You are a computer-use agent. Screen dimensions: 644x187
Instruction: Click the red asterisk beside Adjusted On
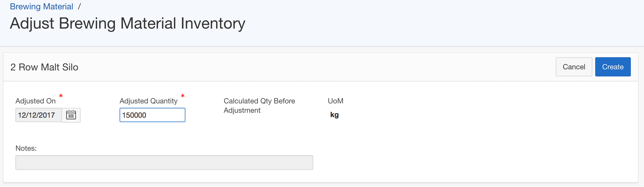[x=61, y=96]
